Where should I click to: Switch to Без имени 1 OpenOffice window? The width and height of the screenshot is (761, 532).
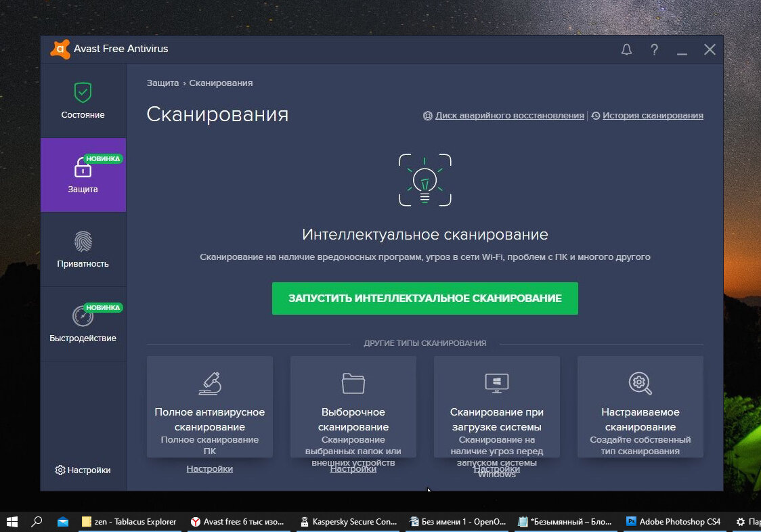tap(457, 522)
